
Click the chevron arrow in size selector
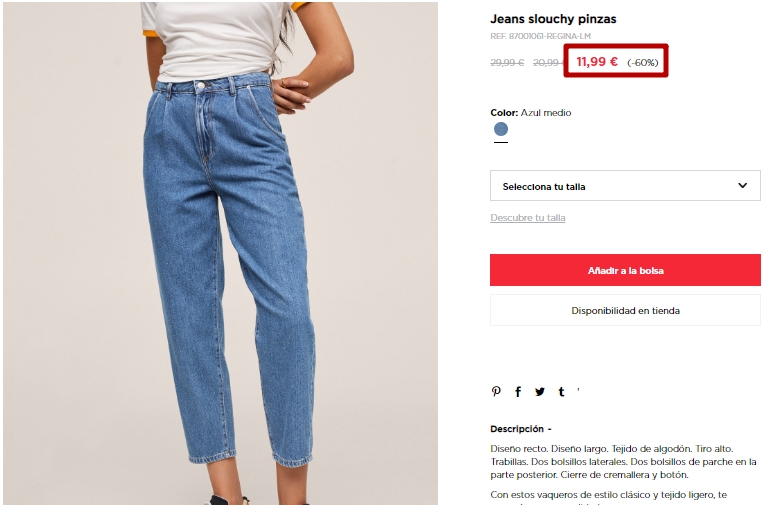[742, 185]
